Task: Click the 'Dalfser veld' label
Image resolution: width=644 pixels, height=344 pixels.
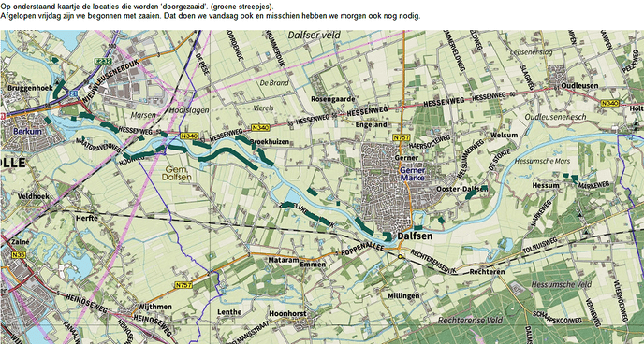Action: tap(314, 36)
